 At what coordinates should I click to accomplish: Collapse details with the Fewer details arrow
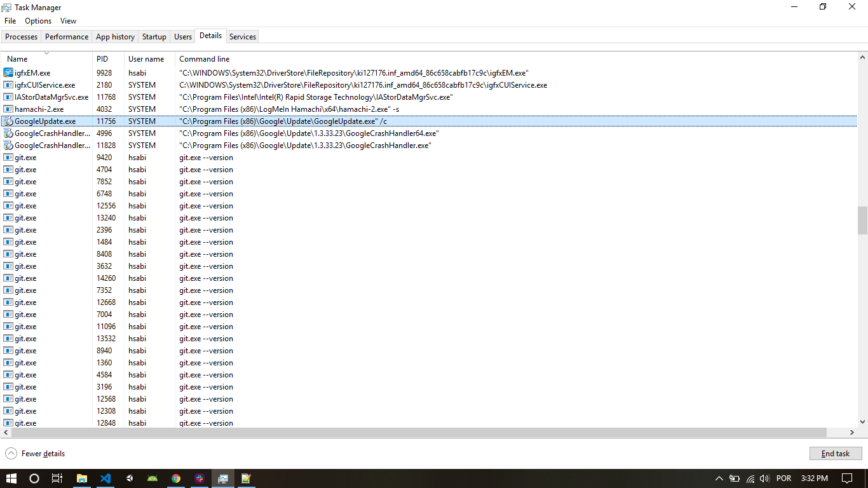pos(11,453)
